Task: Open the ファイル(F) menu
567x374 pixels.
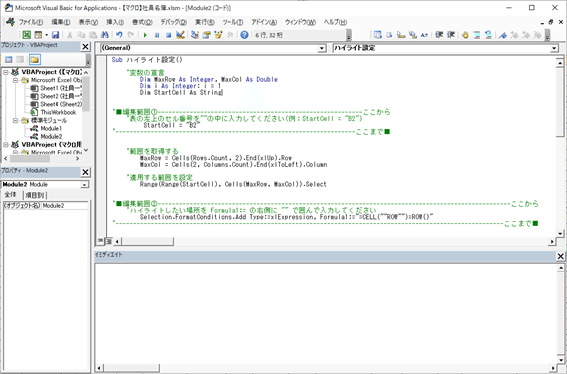Action: click(30, 22)
